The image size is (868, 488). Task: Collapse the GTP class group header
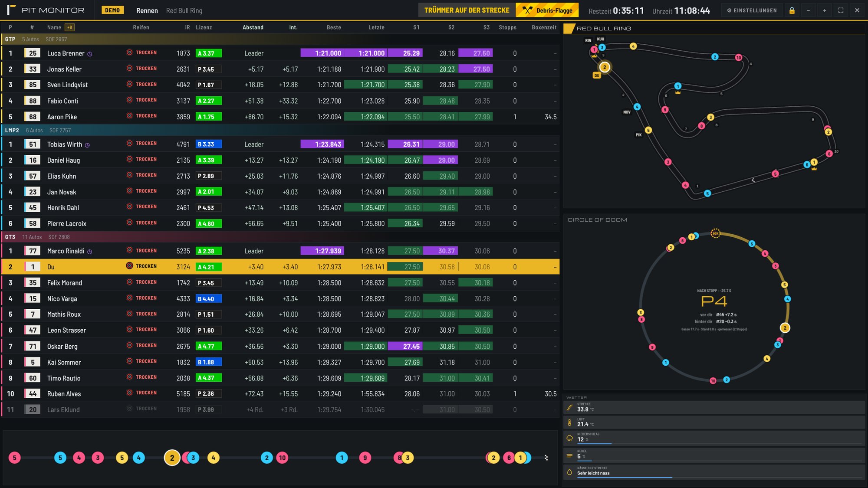click(280, 39)
